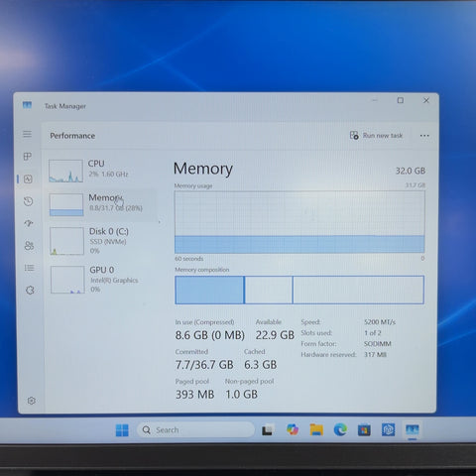Maximize the Task Manager window

coord(401,100)
